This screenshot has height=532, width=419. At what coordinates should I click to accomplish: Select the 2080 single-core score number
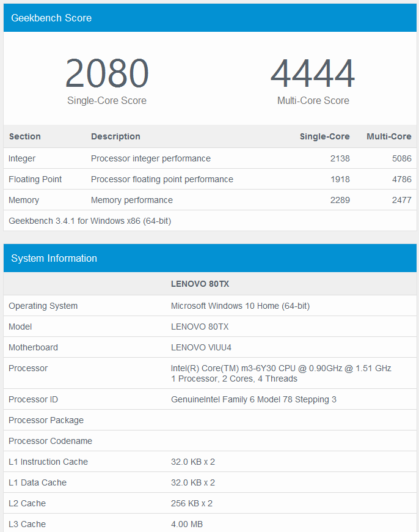tap(107, 73)
